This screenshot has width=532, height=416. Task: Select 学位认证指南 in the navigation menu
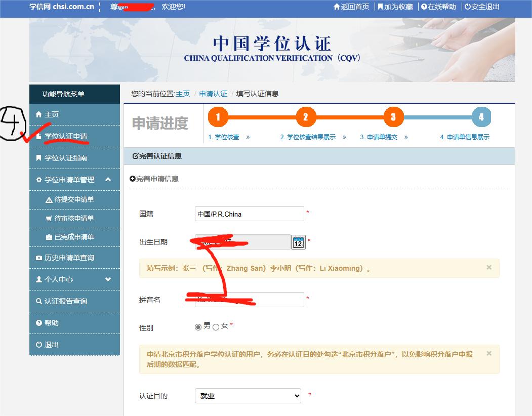pyautogui.click(x=66, y=158)
